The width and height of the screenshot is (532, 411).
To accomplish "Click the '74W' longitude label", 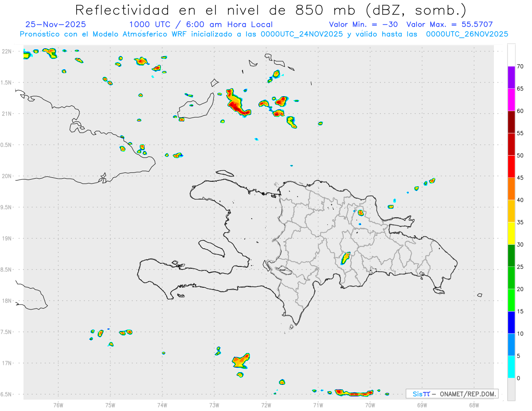I will (x=162, y=405).
